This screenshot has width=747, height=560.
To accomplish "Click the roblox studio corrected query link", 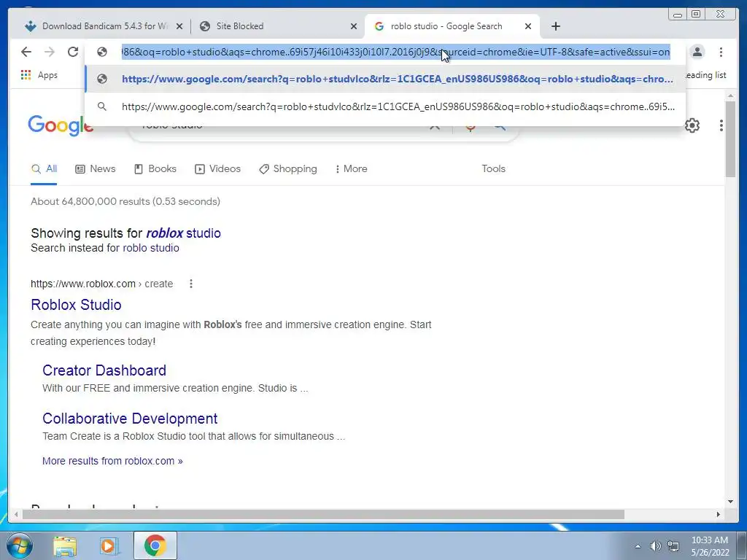I will 183,233.
